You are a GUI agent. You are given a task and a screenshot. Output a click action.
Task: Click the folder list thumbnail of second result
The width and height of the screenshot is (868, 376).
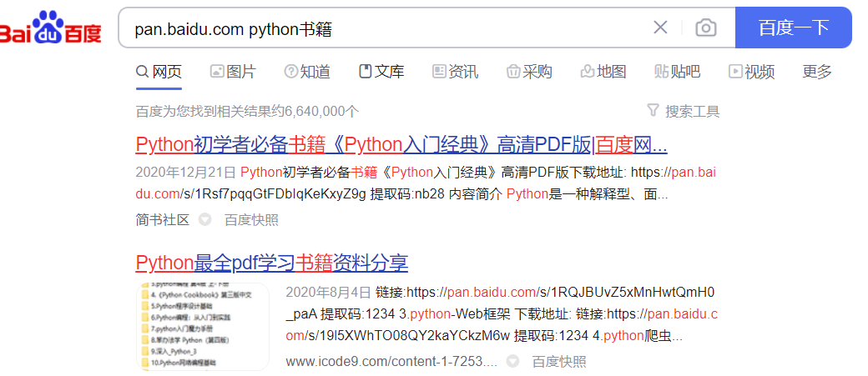[x=203, y=326]
